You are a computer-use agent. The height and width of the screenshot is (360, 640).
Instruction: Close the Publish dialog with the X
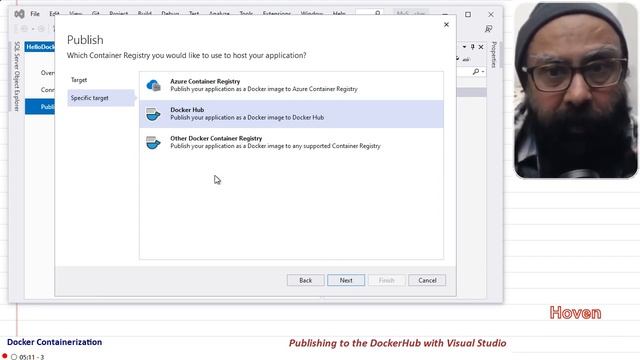pos(446,24)
